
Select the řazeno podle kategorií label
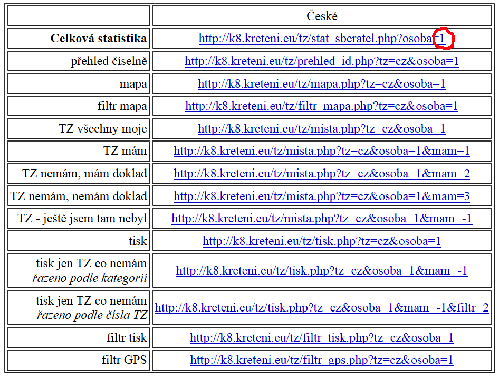pyautogui.click(x=90, y=278)
